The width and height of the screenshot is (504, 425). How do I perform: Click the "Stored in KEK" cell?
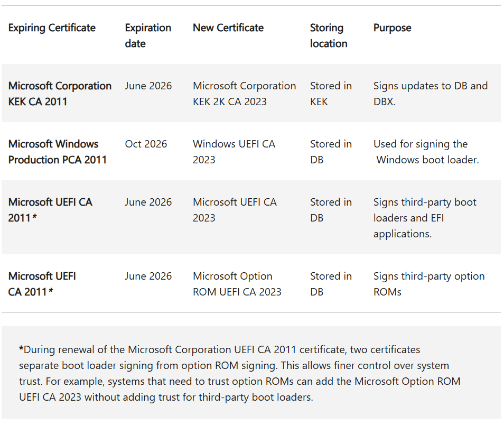pos(330,94)
